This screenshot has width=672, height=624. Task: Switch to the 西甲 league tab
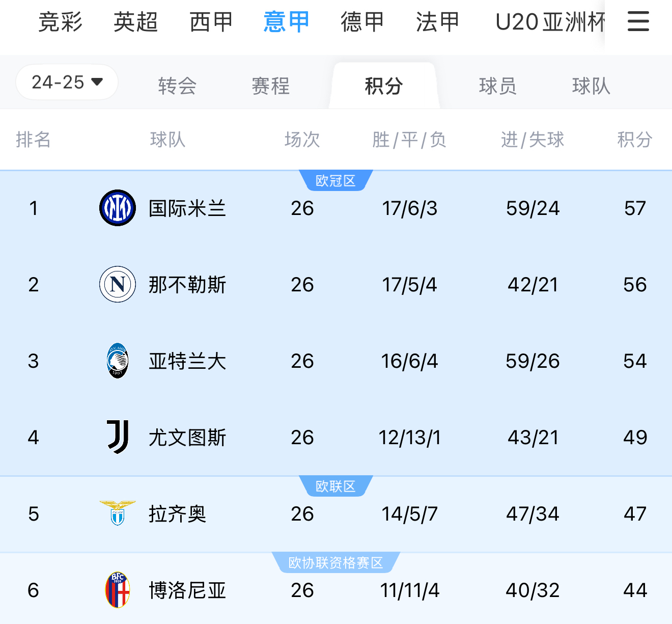(x=211, y=21)
